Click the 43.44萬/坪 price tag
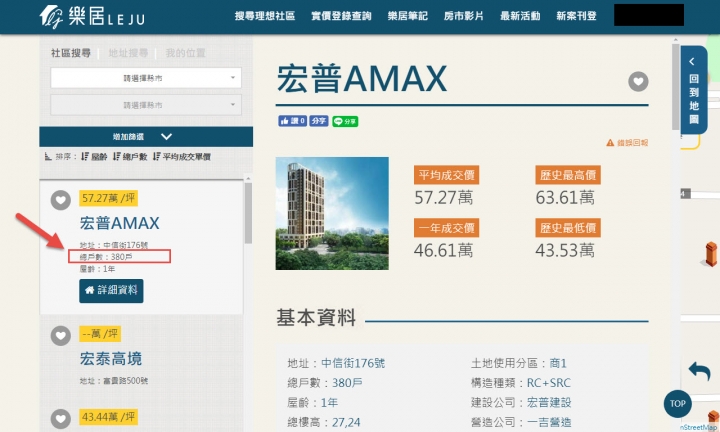This screenshot has width=720, height=432. click(108, 417)
